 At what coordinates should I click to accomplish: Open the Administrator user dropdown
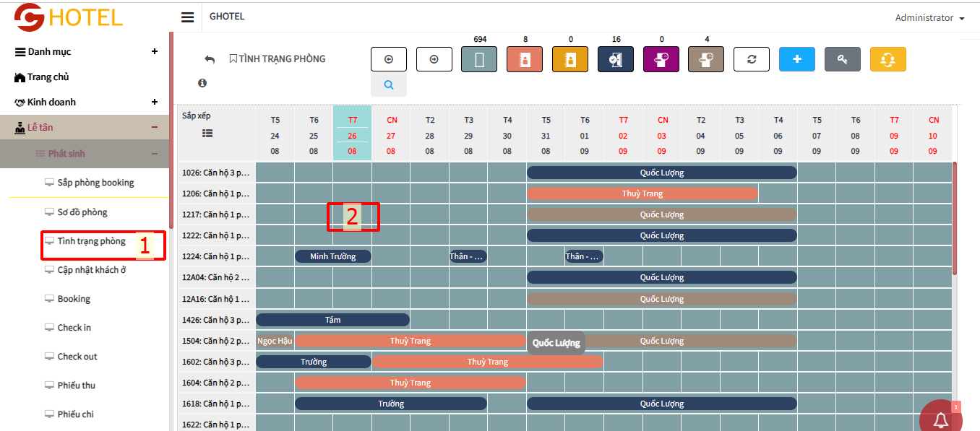(929, 18)
